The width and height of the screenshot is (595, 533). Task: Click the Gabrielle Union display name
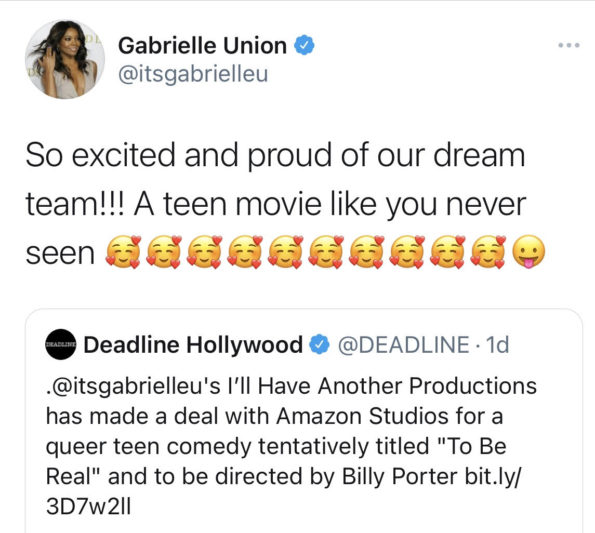tap(202, 46)
